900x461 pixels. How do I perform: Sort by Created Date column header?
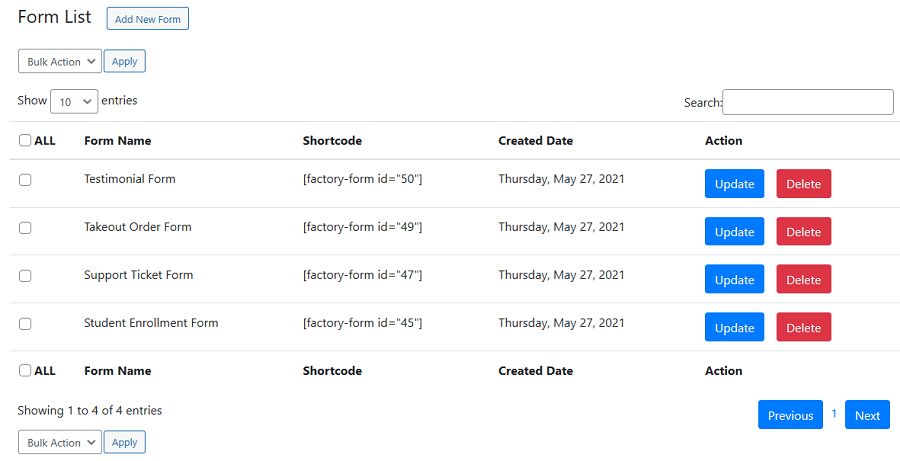535,141
